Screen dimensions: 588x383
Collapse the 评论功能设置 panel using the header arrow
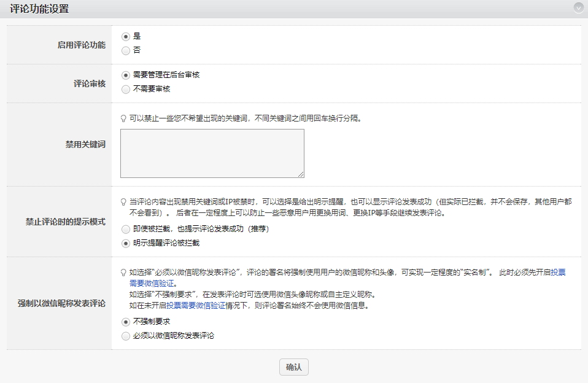click(x=578, y=8)
